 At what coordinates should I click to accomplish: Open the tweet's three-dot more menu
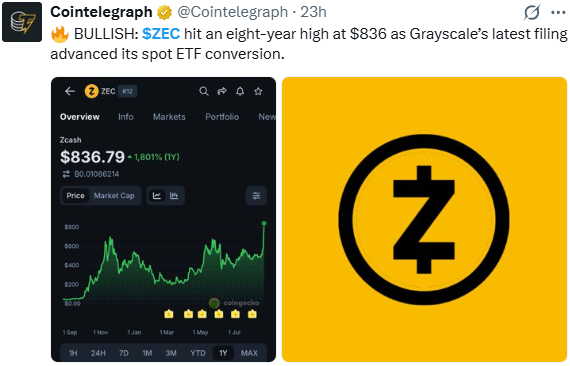[558, 13]
